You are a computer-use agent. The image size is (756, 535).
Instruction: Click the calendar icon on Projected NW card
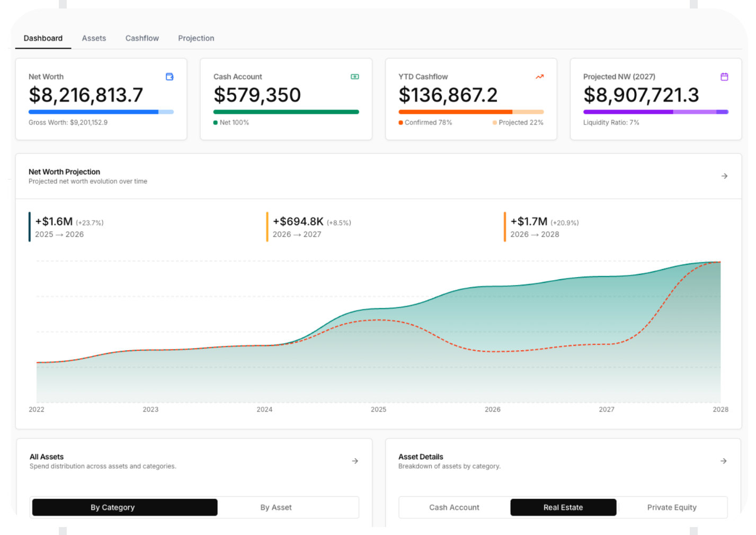point(724,77)
